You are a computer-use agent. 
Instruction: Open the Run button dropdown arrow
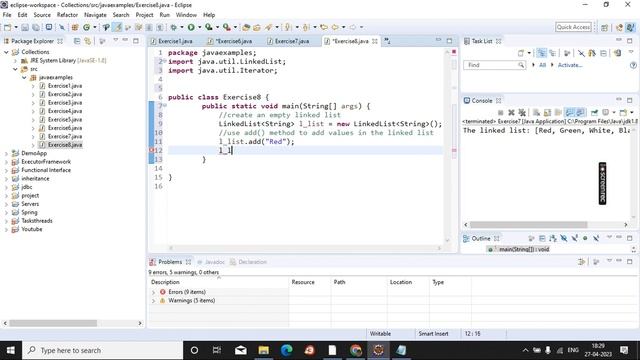200,27
